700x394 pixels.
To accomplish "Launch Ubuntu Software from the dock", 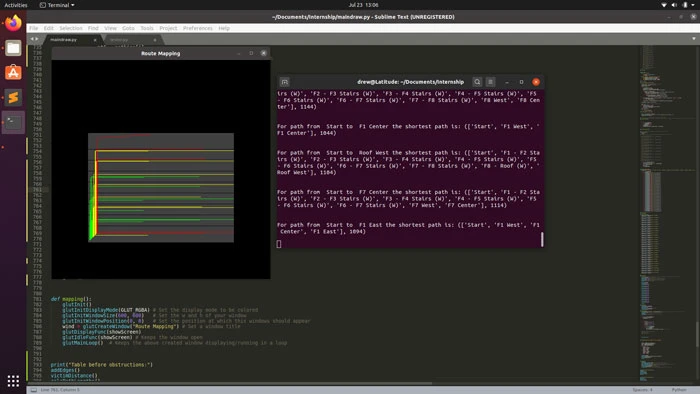I will 13,72.
